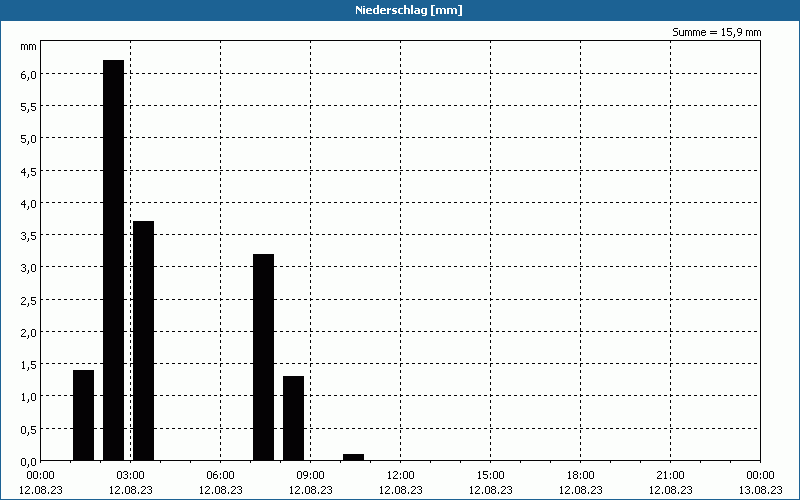Click the 21:00 time axis label

(x=670, y=476)
